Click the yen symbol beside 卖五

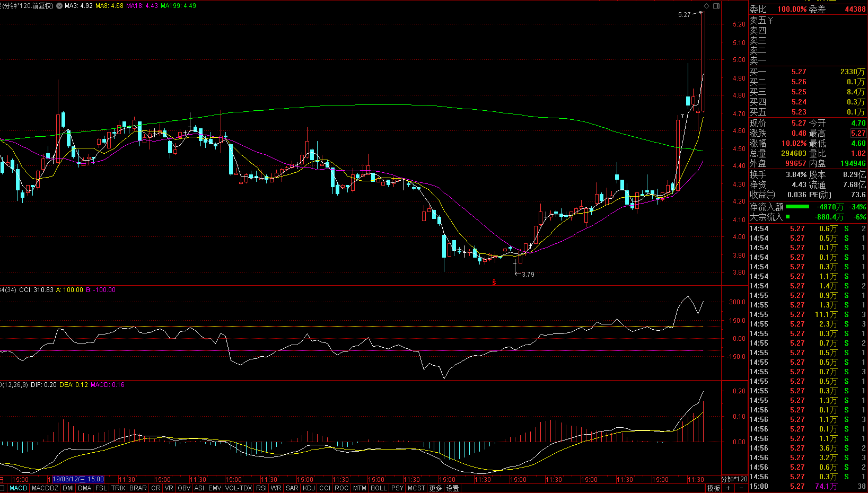coord(771,20)
